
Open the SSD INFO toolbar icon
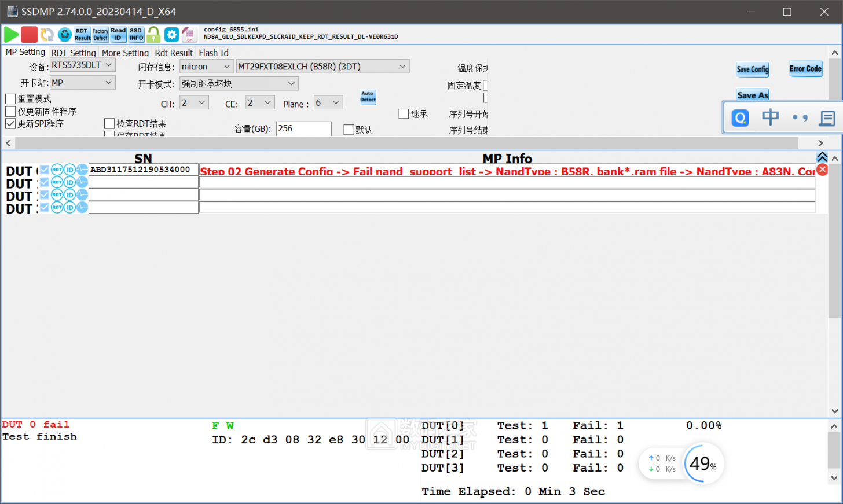[136, 35]
